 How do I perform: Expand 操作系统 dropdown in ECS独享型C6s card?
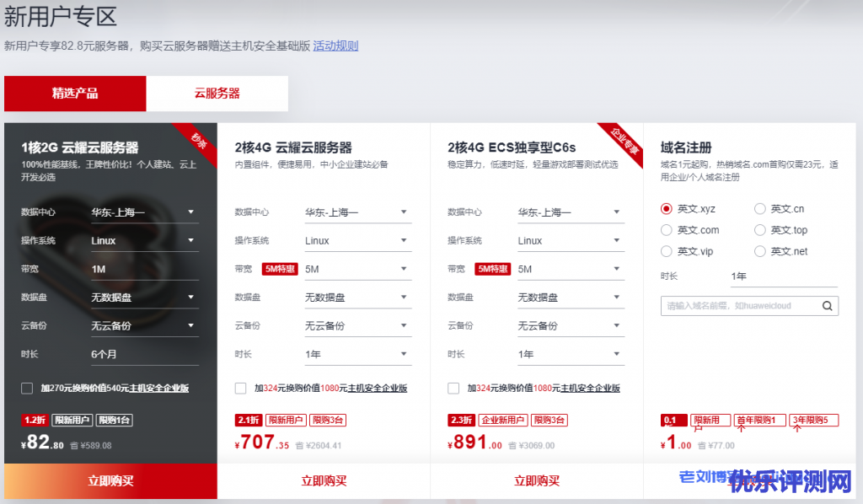(569, 241)
